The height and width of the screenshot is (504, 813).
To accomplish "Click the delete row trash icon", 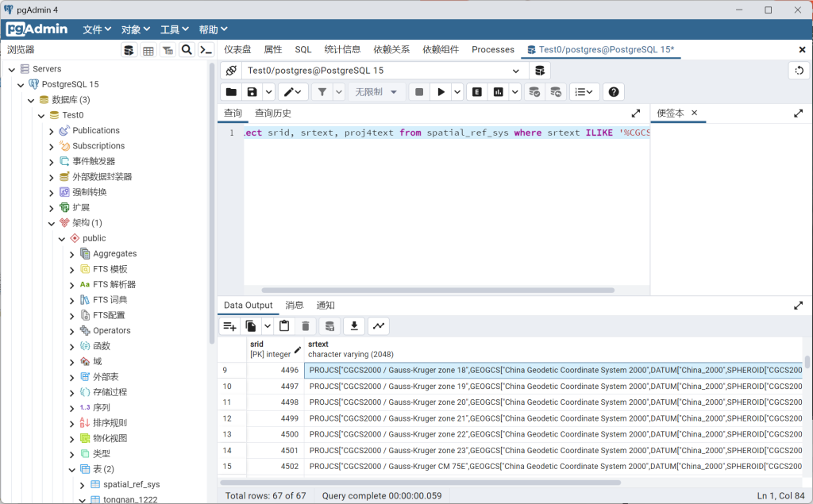I will point(306,326).
